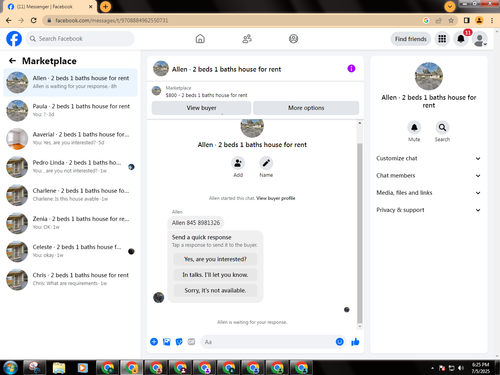Click the browser address bar URL
Image resolution: width=500 pixels, height=375 pixels.
112,20
